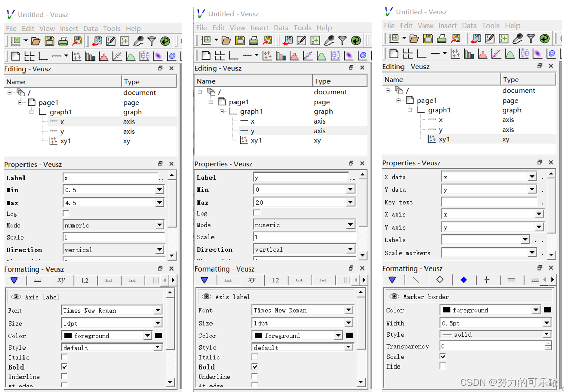Uncheck Bold checkbox in left window
The height and width of the screenshot is (392, 566).
(x=64, y=367)
